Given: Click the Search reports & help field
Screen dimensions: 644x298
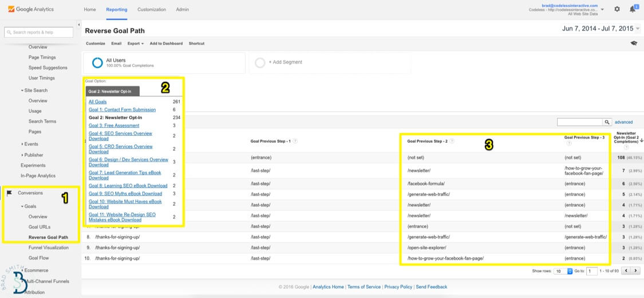Looking at the screenshot, I should (x=38, y=32).
